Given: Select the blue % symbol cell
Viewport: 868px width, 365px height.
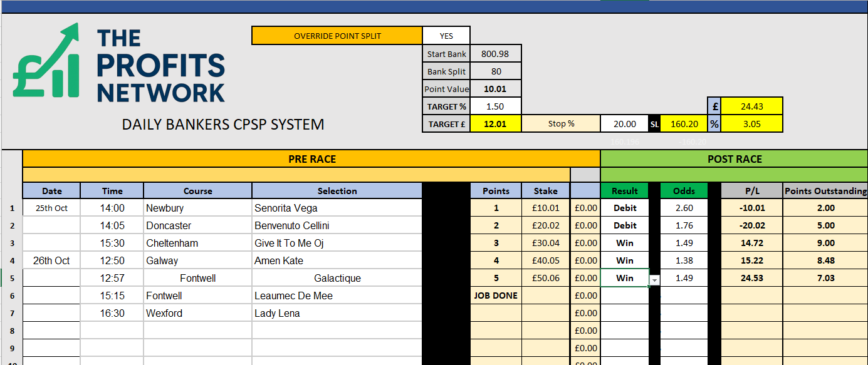Looking at the screenshot, I should point(714,124).
